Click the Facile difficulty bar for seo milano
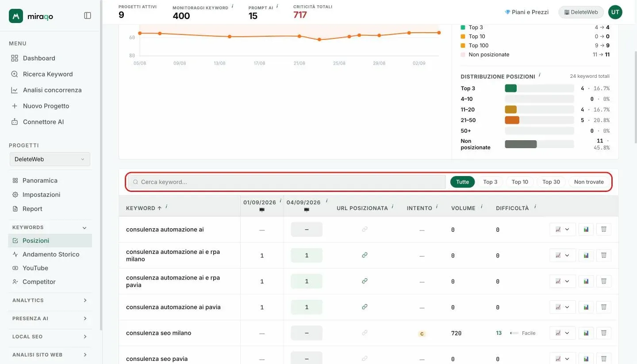This screenshot has width=637, height=364. tap(514, 333)
